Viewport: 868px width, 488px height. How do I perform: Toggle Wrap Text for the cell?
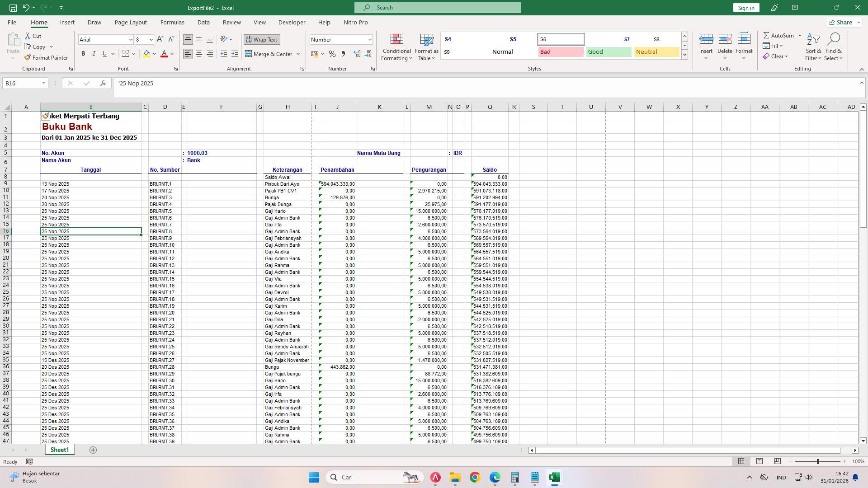tap(262, 39)
